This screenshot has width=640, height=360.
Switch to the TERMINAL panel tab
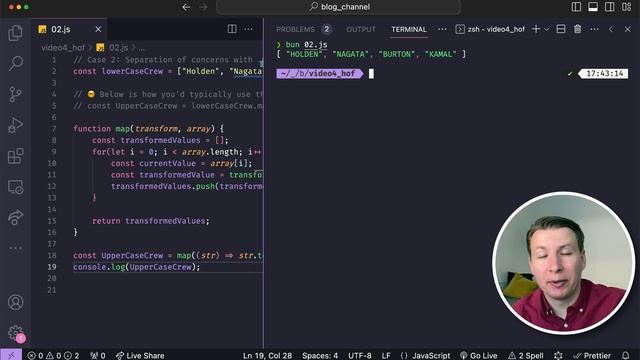pyautogui.click(x=409, y=29)
